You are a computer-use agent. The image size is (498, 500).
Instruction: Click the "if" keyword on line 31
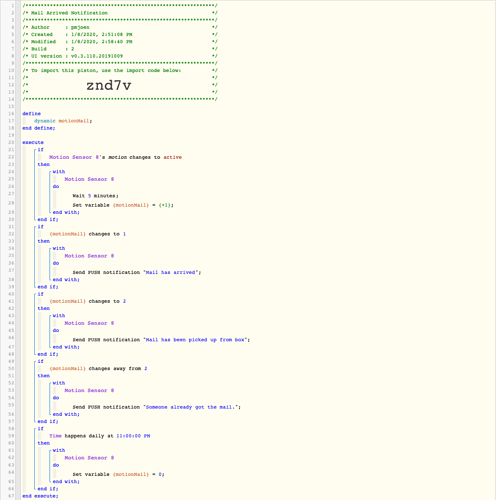tap(40, 227)
